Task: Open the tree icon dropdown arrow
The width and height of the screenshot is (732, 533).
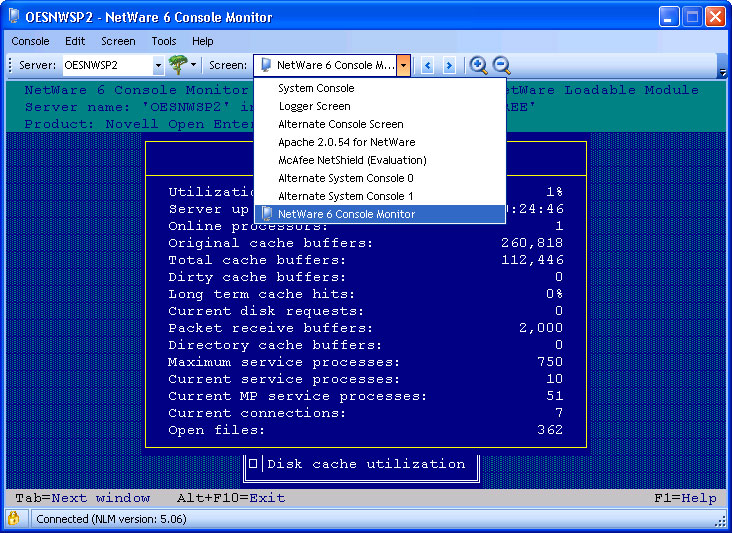Action: tap(193, 65)
